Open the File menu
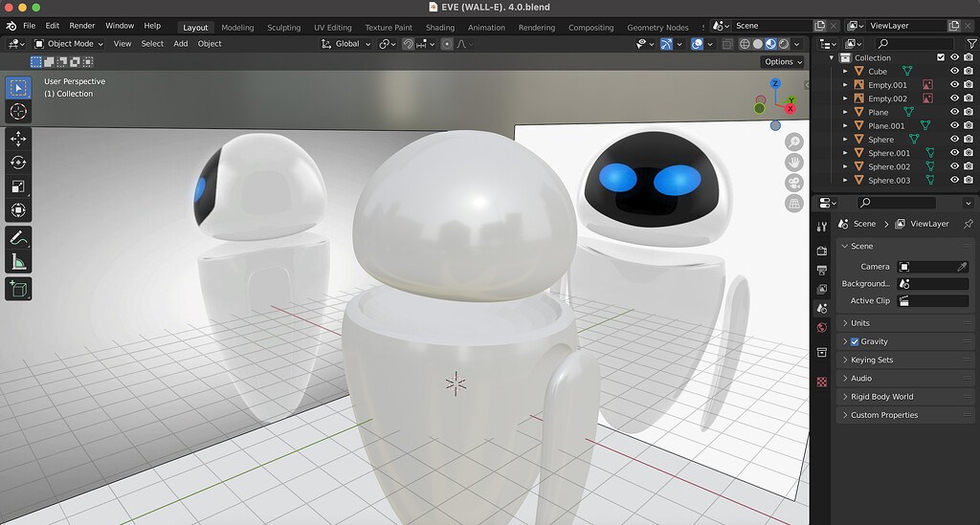 click(x=30, y=26)
